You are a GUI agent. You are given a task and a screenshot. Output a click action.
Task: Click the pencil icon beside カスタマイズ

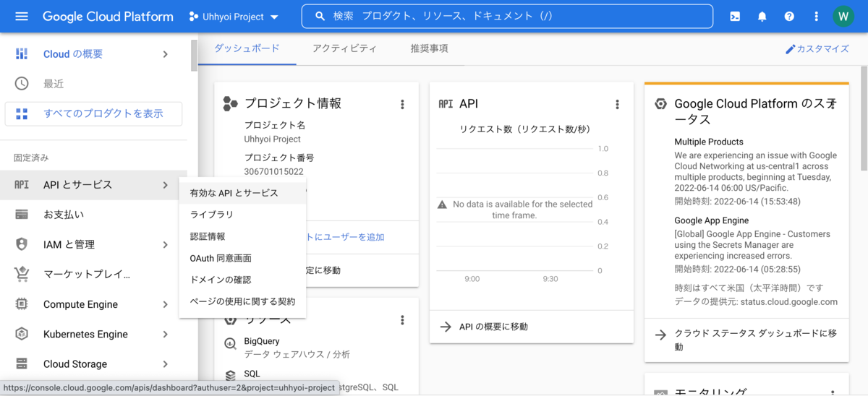[x=790, y=49]
